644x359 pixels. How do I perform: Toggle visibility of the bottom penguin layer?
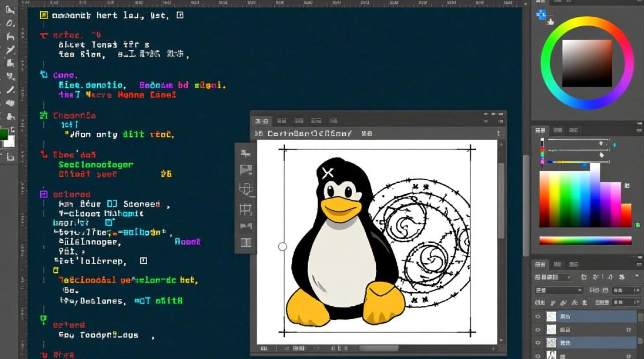click(x=538, y=355)
